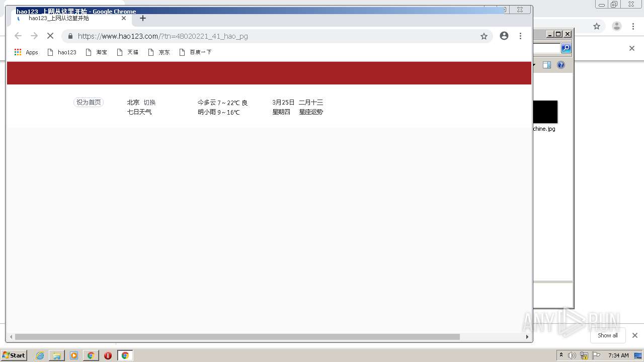This screenshot has width=644, height=362.
Task: Close the hao123 tab
Action: coord(124,18)
